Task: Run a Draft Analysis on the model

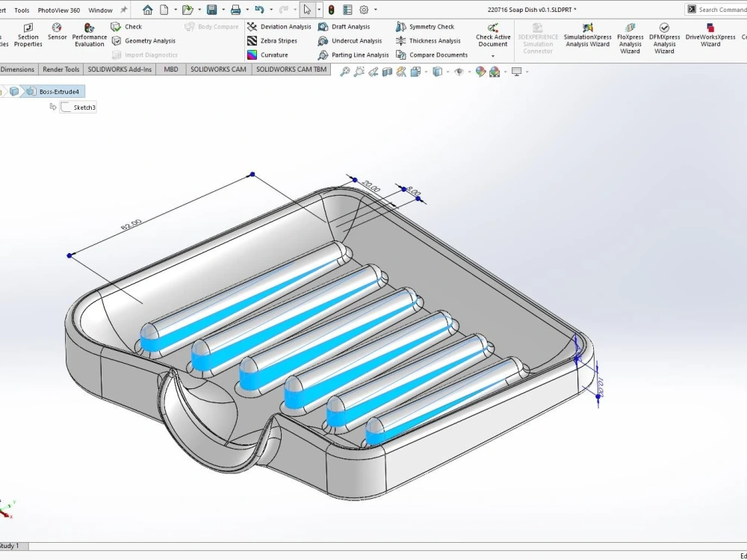Action: click(x=351, y=26)
